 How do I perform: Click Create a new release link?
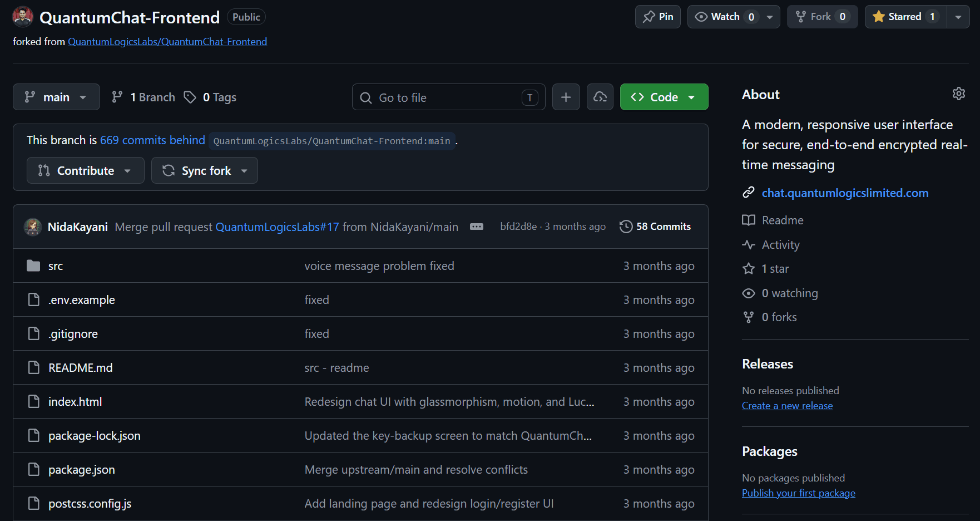pos(787,406)
